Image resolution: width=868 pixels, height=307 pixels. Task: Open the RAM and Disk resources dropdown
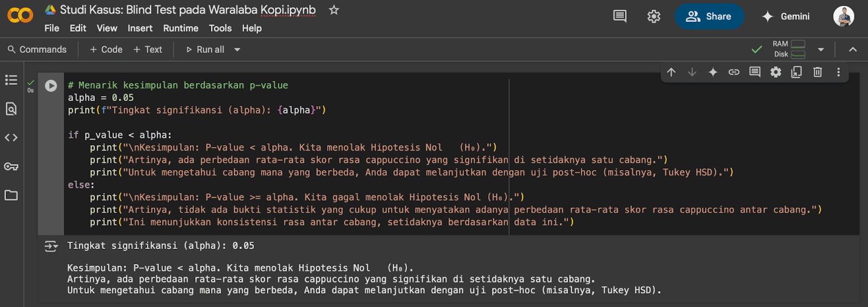click(821, 49)
